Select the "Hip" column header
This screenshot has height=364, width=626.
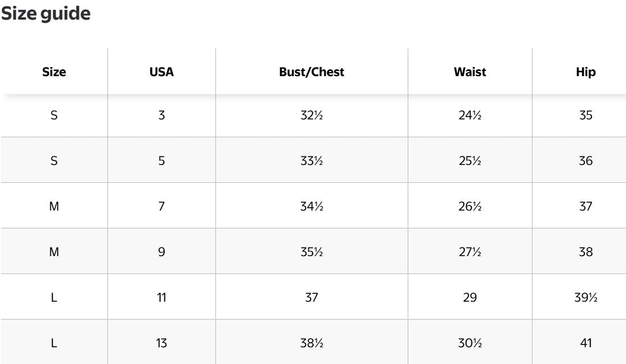pos(586,72)
